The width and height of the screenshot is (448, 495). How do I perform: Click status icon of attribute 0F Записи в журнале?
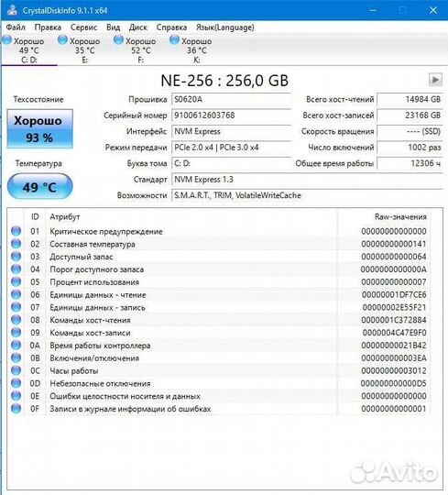[x=16, y=409]
